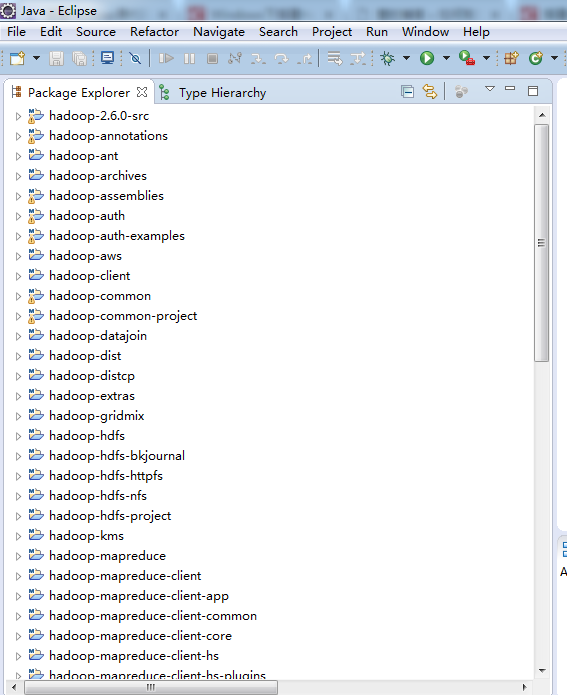Select the hadoop-archives project

[x=98, y=176]
